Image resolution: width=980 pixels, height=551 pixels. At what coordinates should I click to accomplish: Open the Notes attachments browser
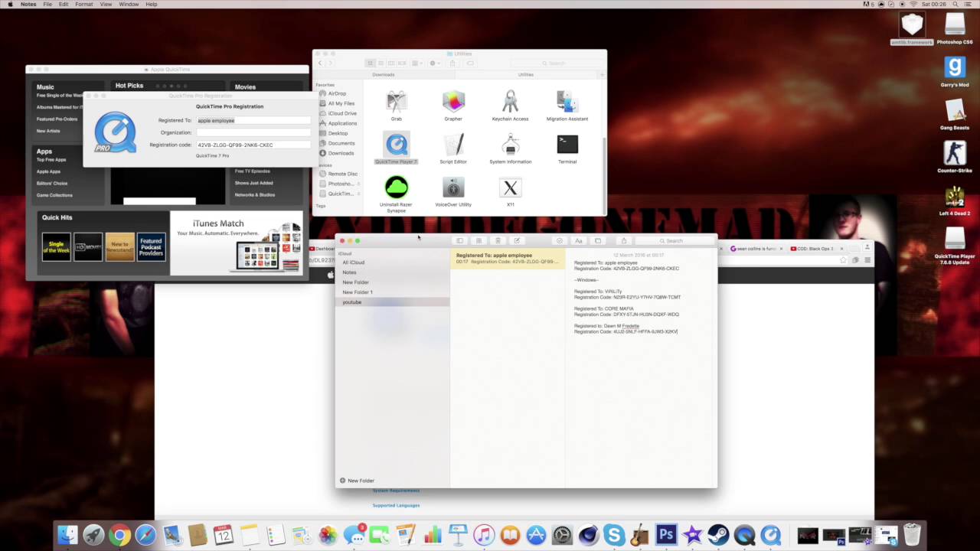click(x=479, y=241)
